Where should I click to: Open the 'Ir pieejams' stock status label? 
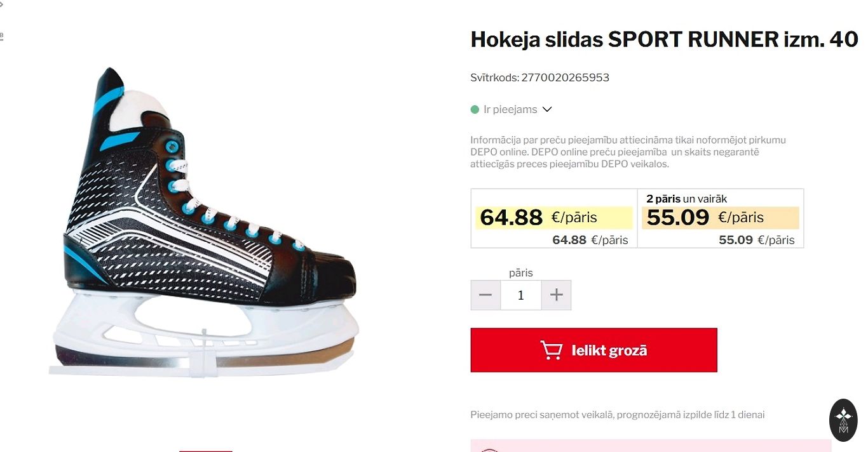pos(510,110)
